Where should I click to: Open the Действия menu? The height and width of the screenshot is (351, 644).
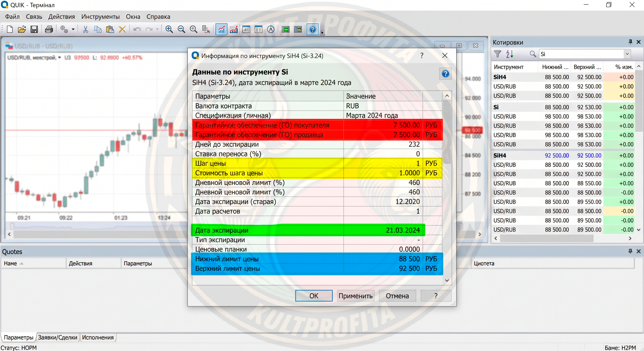click(x=62, y=17)
